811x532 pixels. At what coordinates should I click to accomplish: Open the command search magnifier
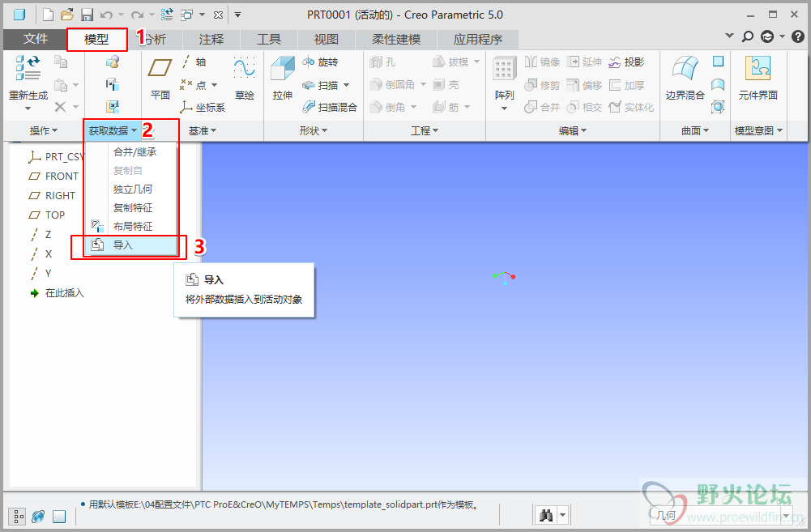point(748,36)
